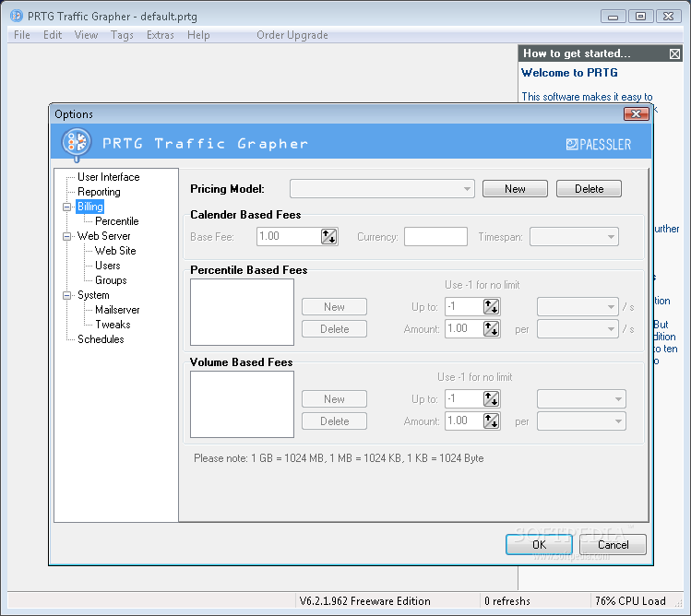Open the Extras menu
Viewport: 691px width, 616px height.
click(x=160, y=35)
